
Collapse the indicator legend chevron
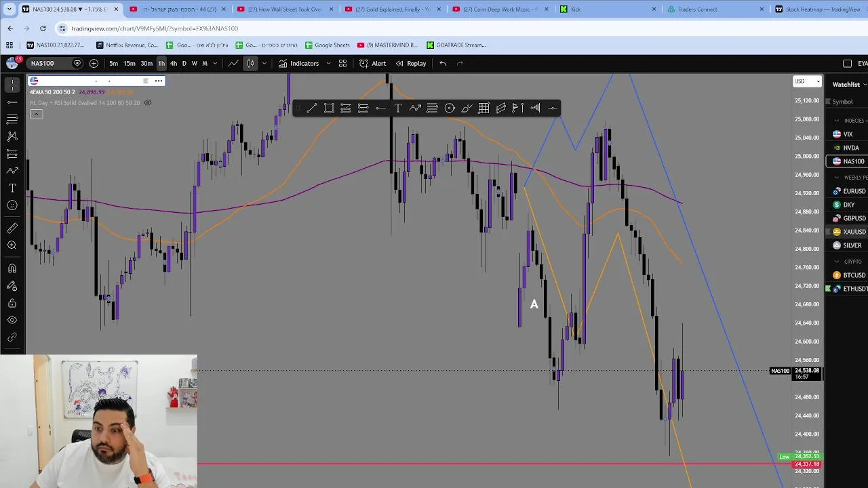click(x=36, y=114)
